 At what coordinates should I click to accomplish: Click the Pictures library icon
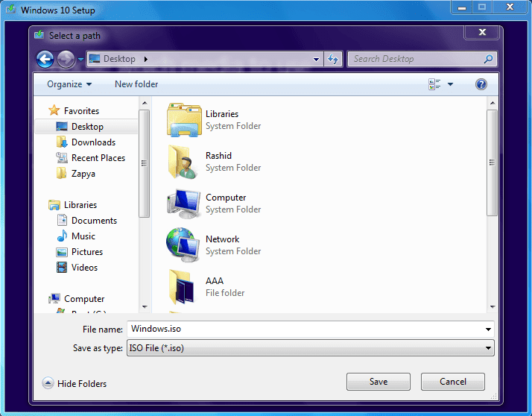(62, 252)
